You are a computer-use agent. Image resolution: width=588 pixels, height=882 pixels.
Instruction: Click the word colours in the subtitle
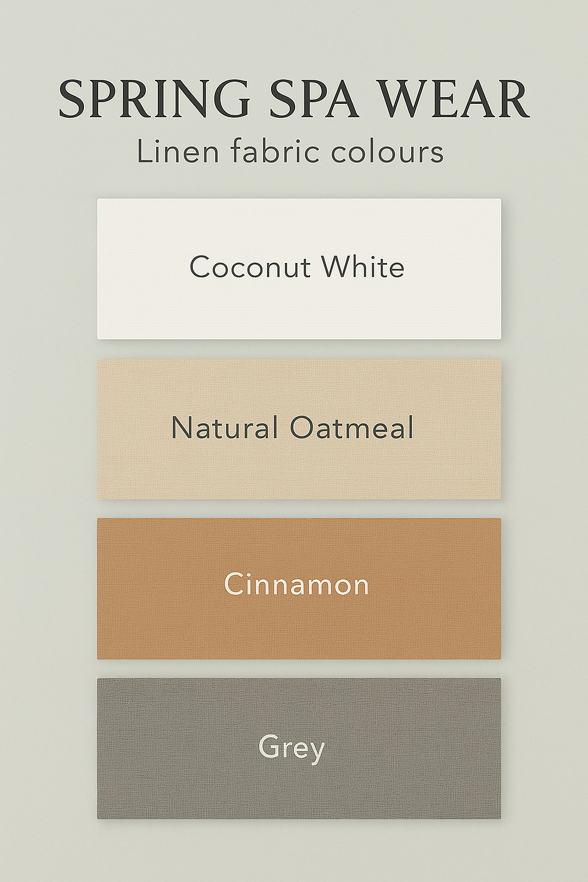point(387,153)
